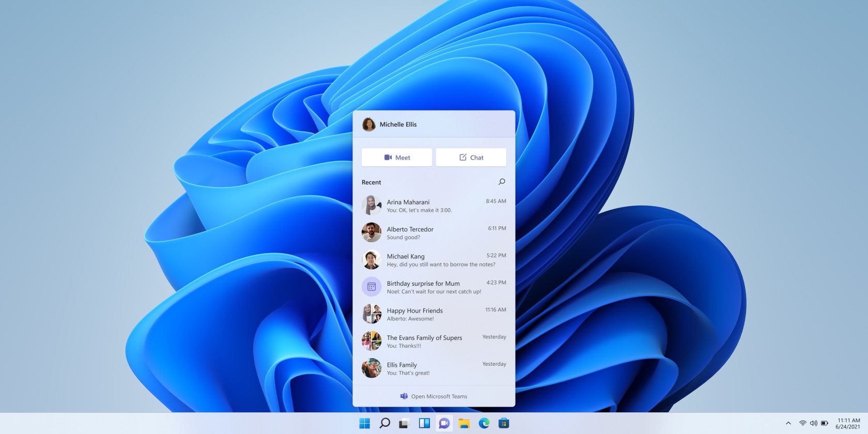
Task: Start a video call with Meet
Action: coord(397,158)
